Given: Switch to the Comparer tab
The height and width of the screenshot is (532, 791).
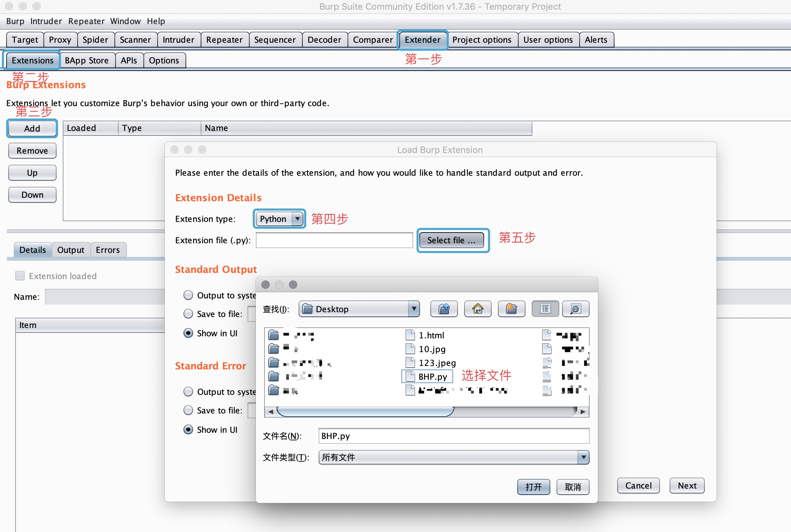Looking at the screenshot, I should [x=373, y=40].
